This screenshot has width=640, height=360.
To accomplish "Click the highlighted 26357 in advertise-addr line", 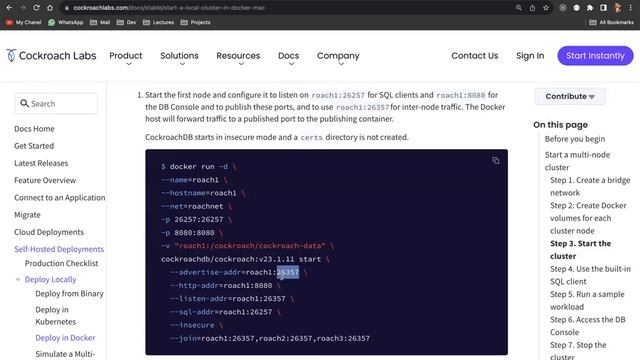I will point(288,272).
